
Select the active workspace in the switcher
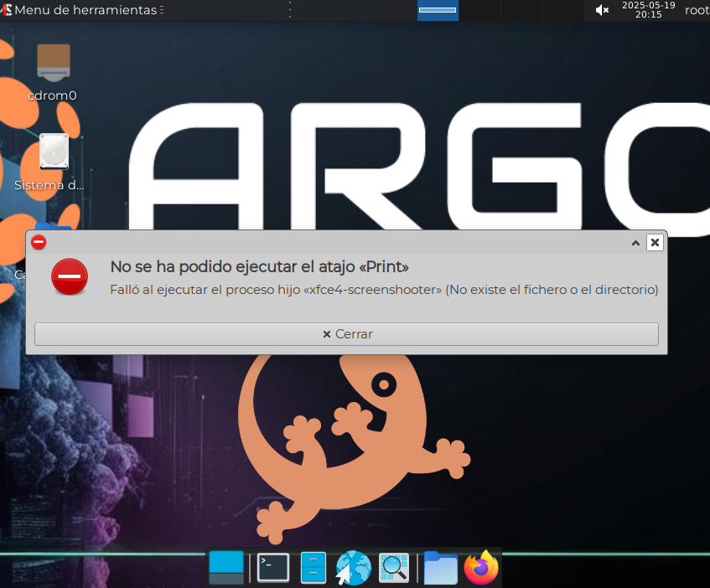pos(437,10)
